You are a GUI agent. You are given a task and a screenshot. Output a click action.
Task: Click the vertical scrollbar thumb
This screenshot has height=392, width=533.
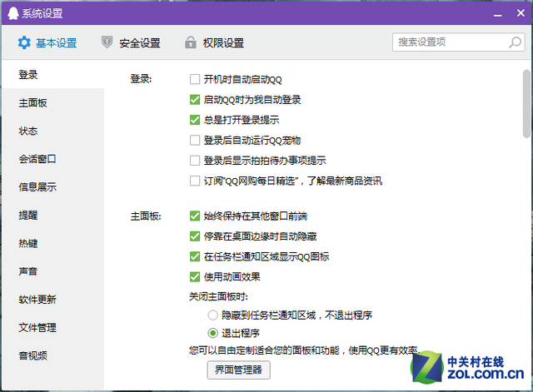(526, 103)
